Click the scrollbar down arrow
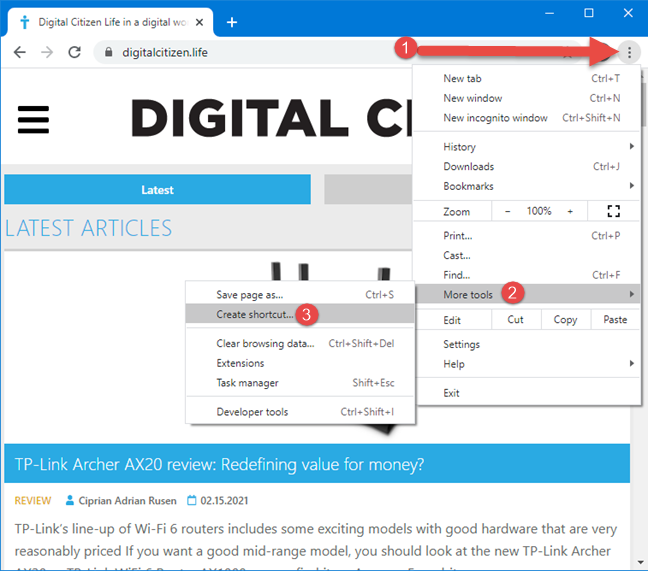 640,562
